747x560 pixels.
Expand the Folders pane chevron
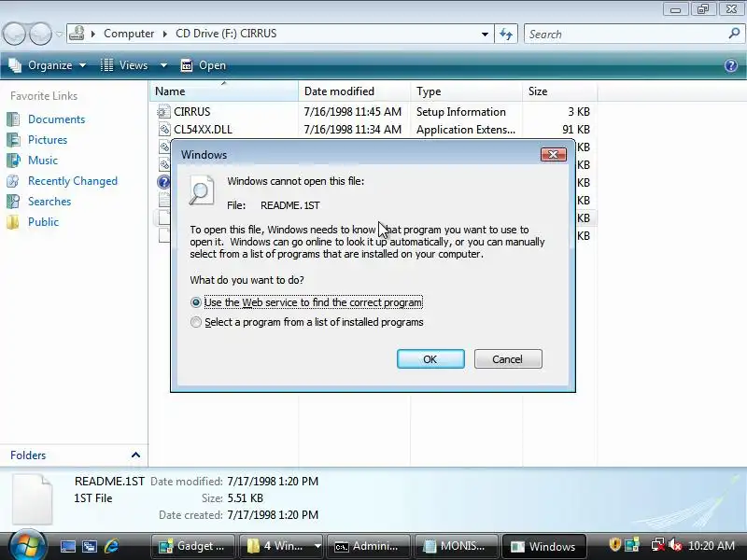pos(135,455)
